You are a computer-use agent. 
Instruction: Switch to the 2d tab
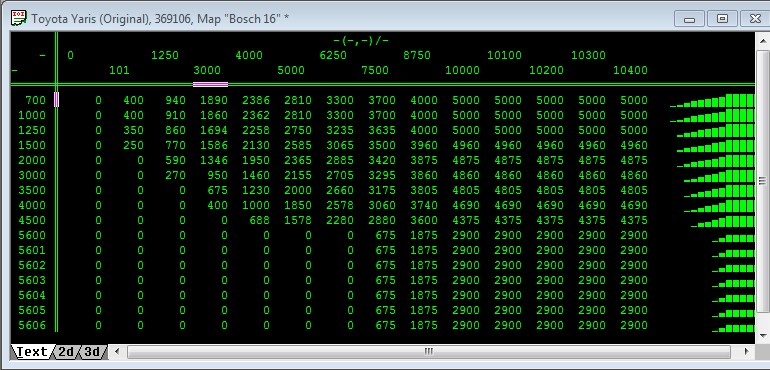click(x=66, y=351)
